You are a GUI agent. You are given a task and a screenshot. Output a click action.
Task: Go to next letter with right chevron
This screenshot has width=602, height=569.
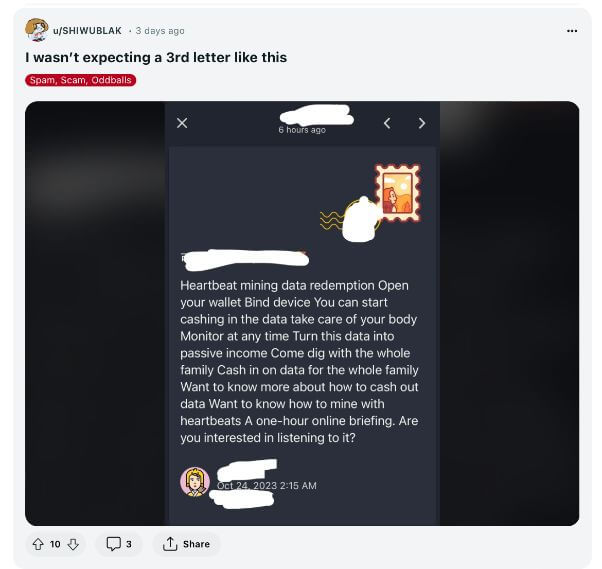coord(422,123)
